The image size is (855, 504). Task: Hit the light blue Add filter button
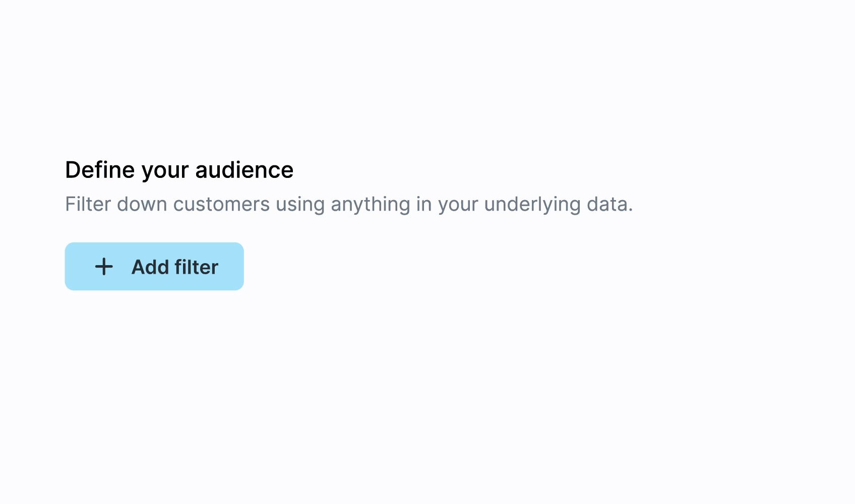click(154, 267)
